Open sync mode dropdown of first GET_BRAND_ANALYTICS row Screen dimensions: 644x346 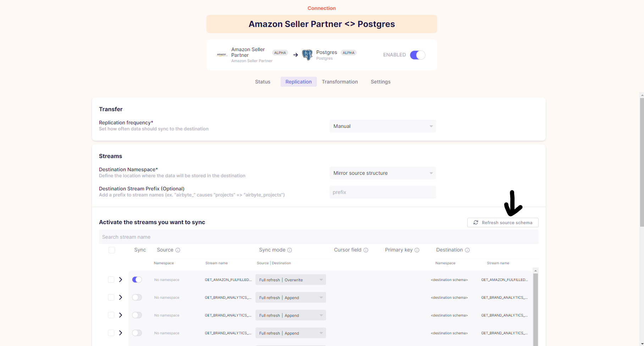point(291,297)
